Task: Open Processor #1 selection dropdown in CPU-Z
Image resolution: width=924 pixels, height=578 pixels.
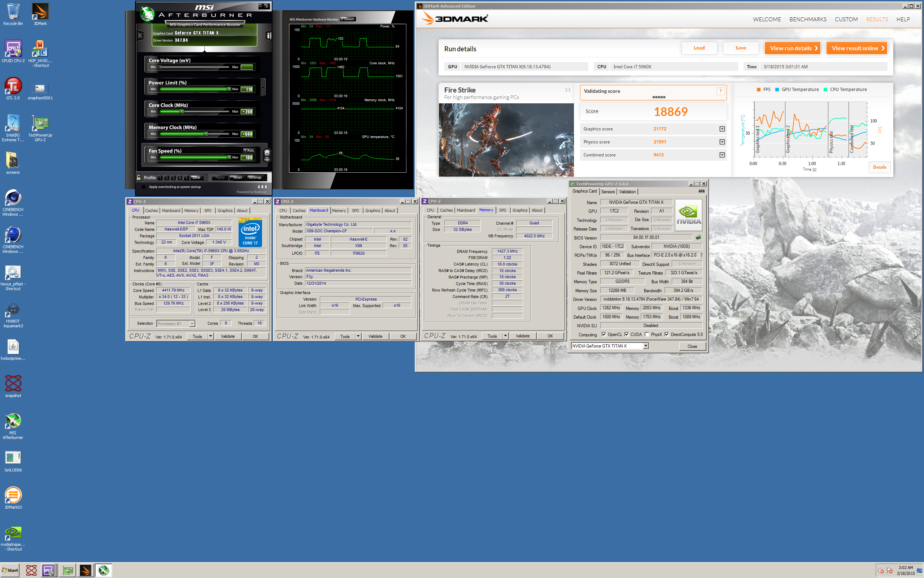Action: [192, 324]
